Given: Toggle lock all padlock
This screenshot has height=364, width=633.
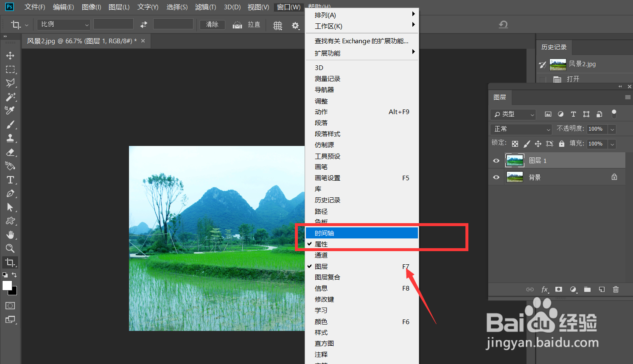Looking at the screenshot, I should (562, 144).
